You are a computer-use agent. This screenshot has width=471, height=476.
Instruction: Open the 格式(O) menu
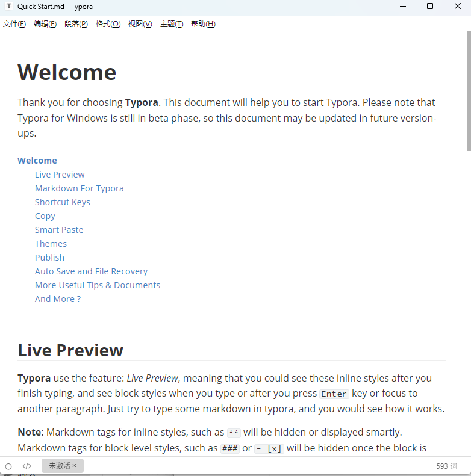[108, 24]
